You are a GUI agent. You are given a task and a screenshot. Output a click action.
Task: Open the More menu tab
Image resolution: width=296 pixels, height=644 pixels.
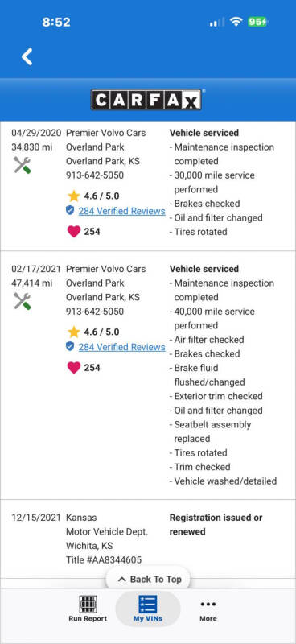[208, 609]
